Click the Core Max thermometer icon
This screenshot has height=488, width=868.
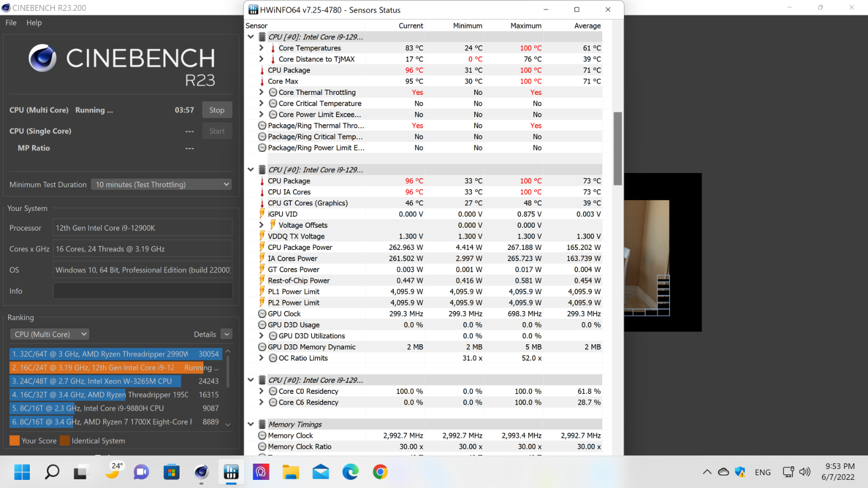262,81
